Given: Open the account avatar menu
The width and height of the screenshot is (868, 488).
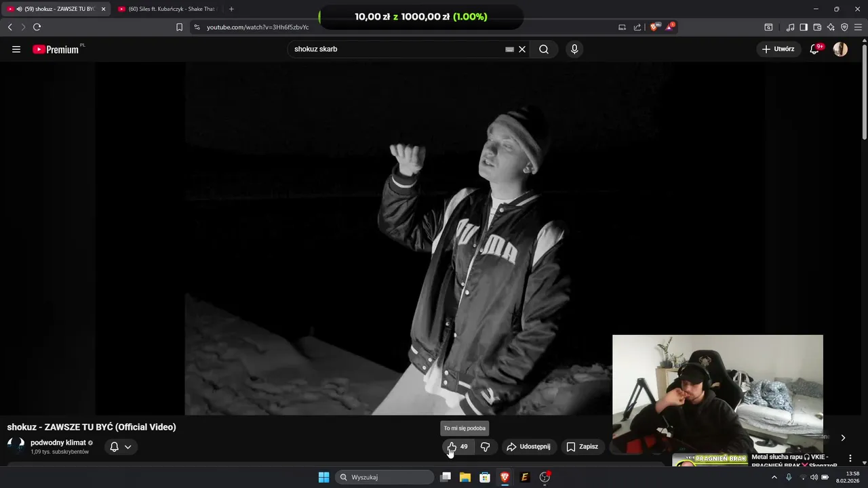Looking at the screenshot, I should [840, 49].
